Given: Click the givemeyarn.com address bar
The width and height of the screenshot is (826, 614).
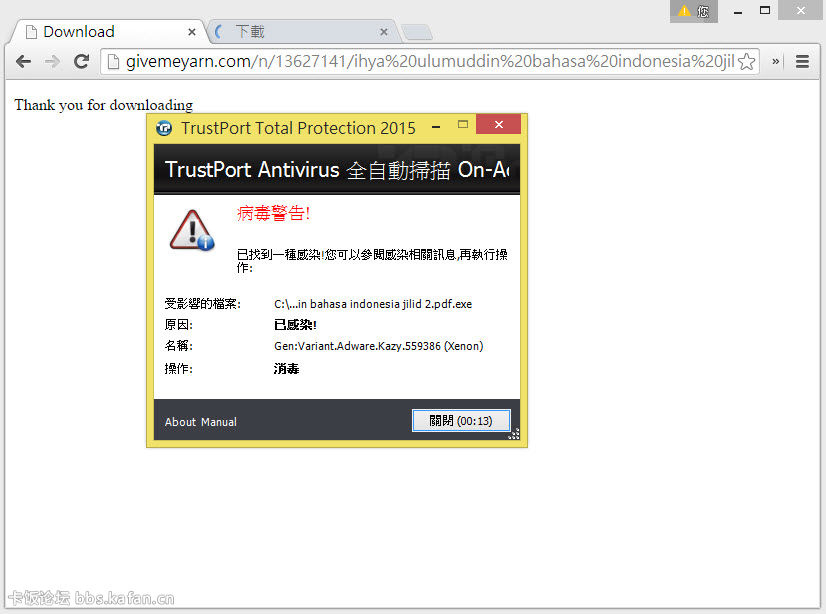Looking at the screenshot, I should [430, 62].
